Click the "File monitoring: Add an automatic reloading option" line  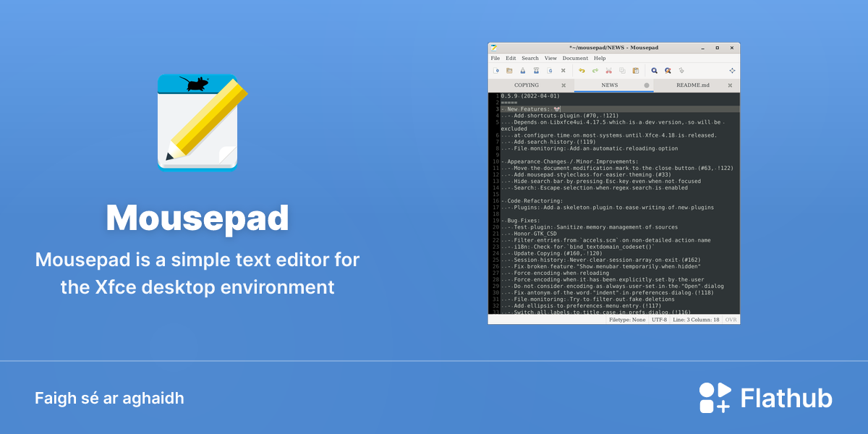pos(589,148)
